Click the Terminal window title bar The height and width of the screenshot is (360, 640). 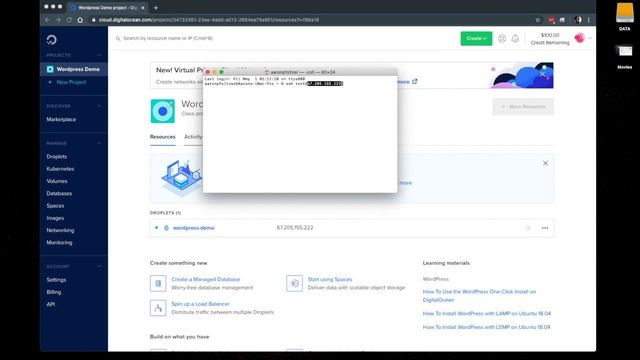pos(300,72)
